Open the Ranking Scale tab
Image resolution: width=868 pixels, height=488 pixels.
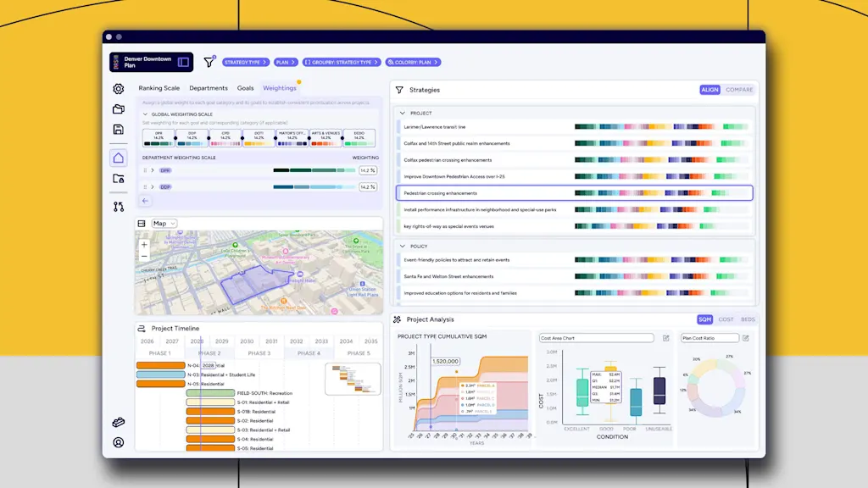pos(159,88)
